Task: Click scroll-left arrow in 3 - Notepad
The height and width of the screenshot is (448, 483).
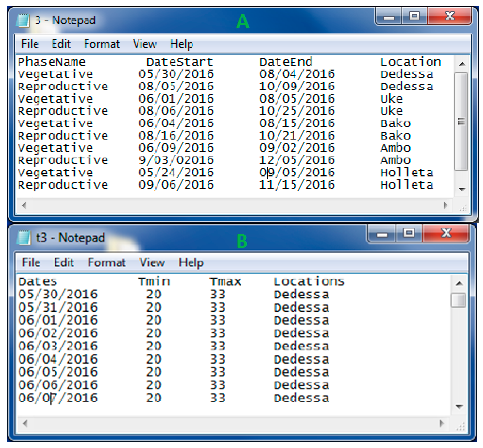Action: [24, 205]
